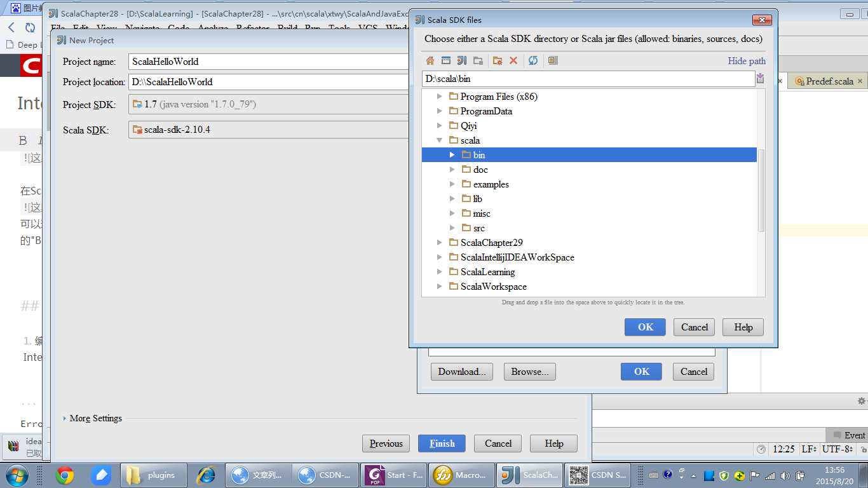The height and width of the screenshot is (488, 868).
Task: Create a new folder via toolbar icon
Action: (498, 60)
